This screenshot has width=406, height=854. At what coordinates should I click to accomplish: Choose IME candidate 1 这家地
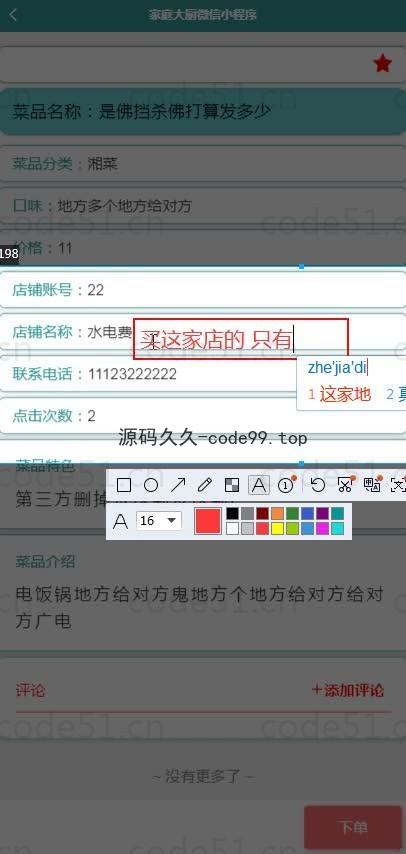[340, 394]
